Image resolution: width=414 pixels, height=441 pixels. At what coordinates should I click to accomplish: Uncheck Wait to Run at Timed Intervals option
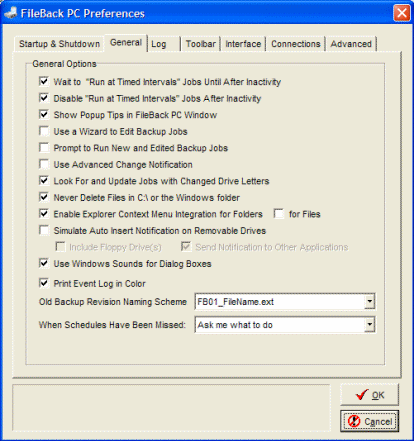coord(44,81)
